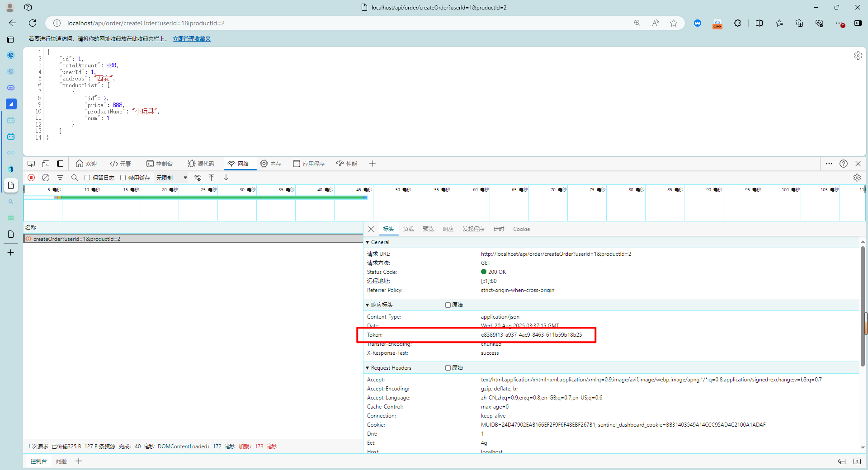Toggle the network filter bar

[60, 178]
